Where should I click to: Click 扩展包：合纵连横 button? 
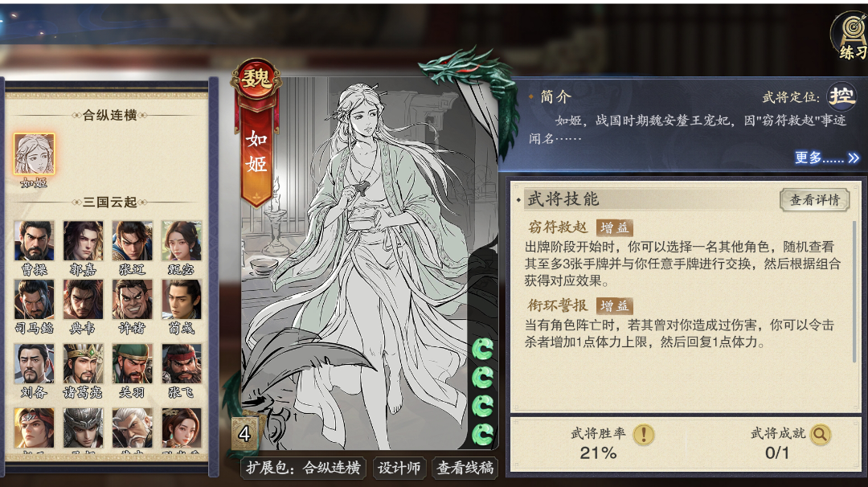pos(303,469)
